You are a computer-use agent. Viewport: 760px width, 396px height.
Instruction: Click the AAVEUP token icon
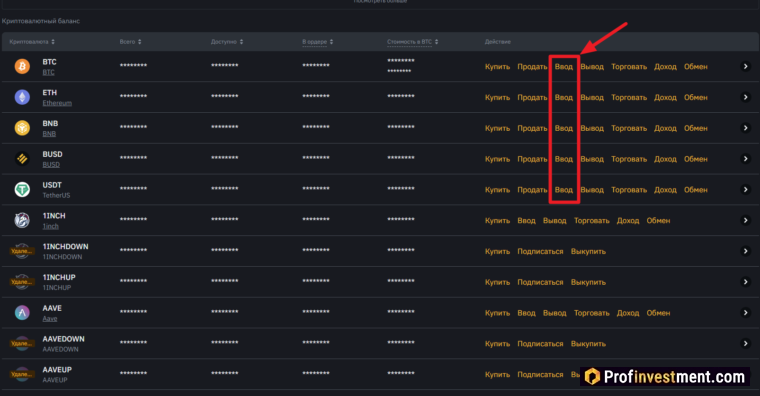coord(22,374)
